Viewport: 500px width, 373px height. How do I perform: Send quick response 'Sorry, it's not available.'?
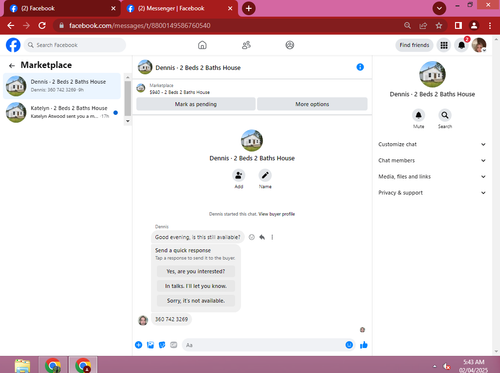(196, 301)
